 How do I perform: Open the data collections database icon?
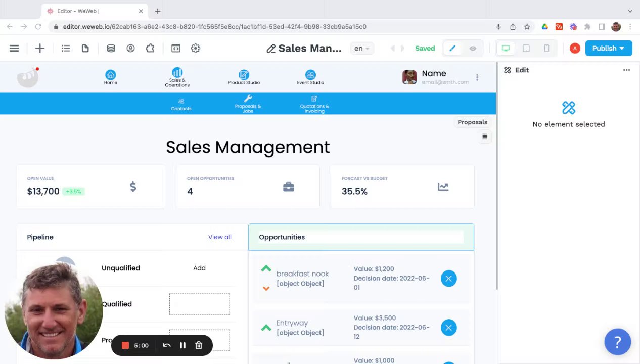(x=111, y=49)
